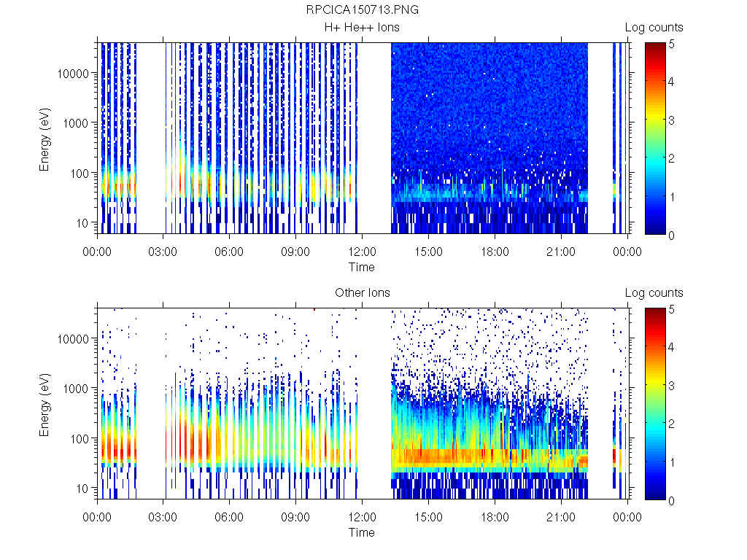
Task: Click "21:00" tick on H+ He++ time axis
Action: click(x=561, y=252)
